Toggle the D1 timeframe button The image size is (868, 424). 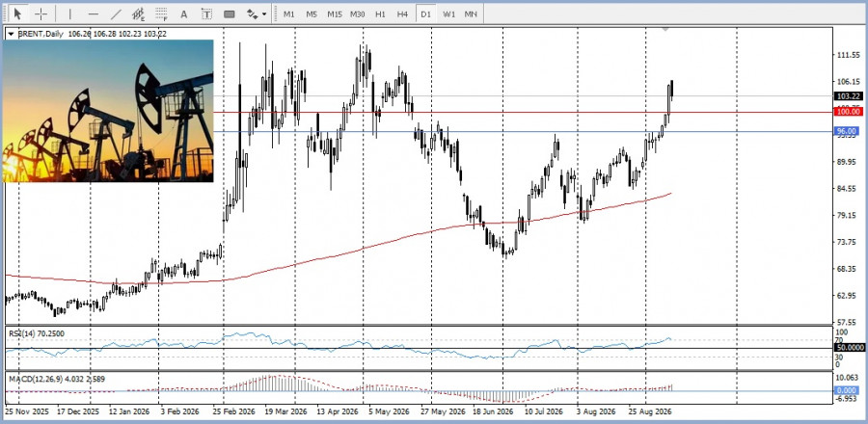(425, 13)
